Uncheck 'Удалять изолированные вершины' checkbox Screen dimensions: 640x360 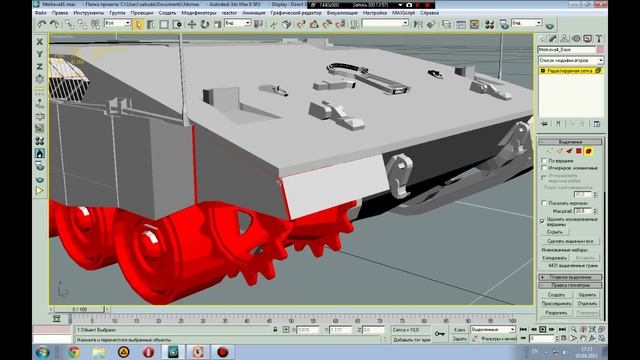543,221
